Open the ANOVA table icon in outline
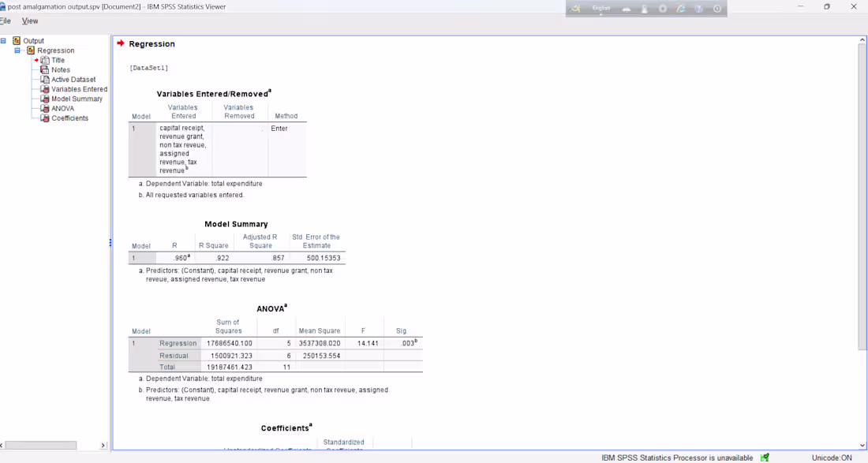This screenshot has width=868, height=463. [44, 108]
